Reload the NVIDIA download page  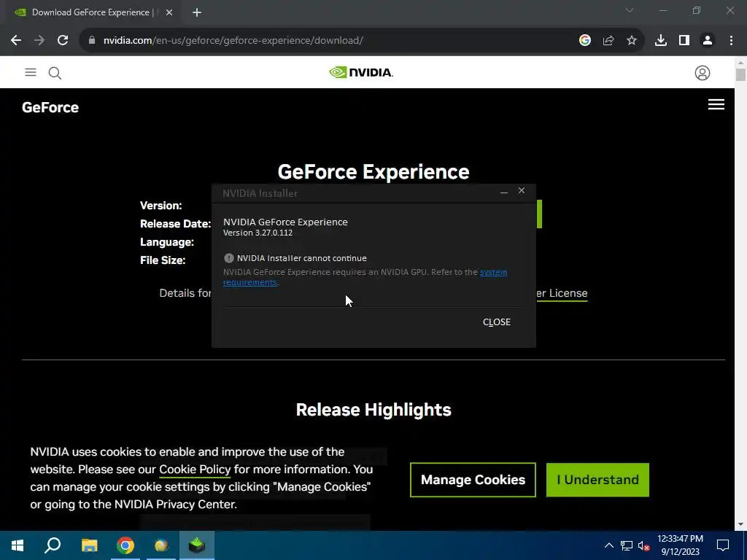(63, 41)
